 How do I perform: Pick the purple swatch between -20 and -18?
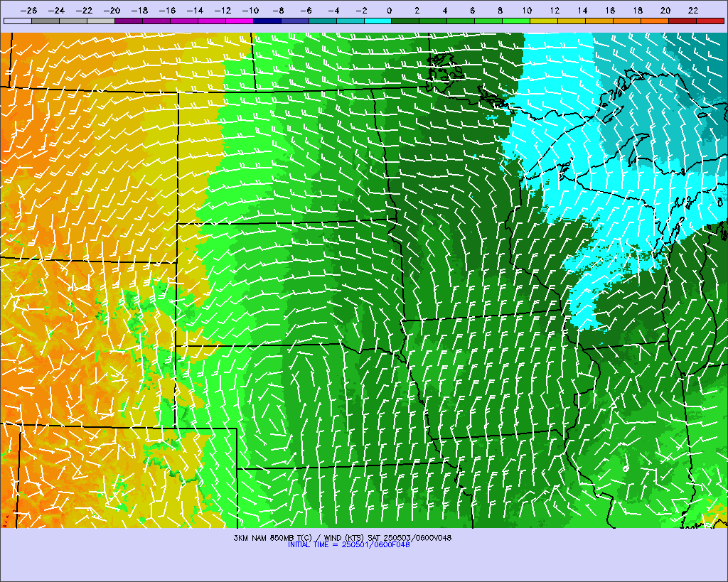pos(129,21)
